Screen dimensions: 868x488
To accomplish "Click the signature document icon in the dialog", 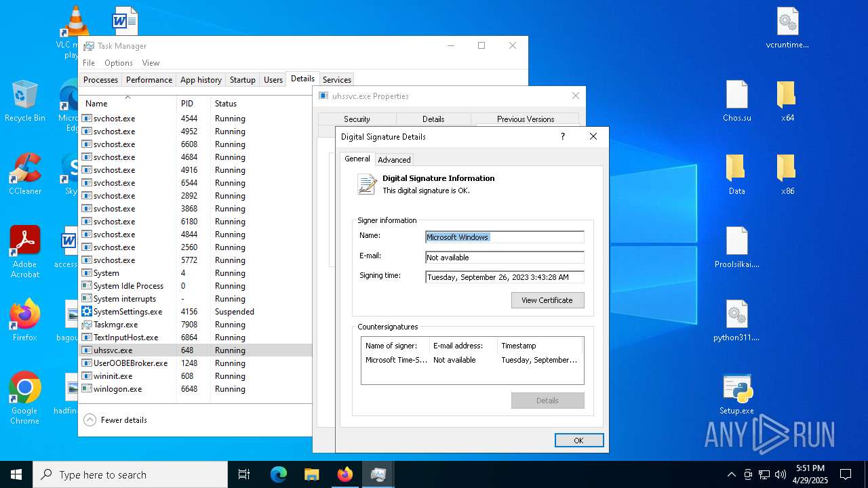I will pos(367,184).
